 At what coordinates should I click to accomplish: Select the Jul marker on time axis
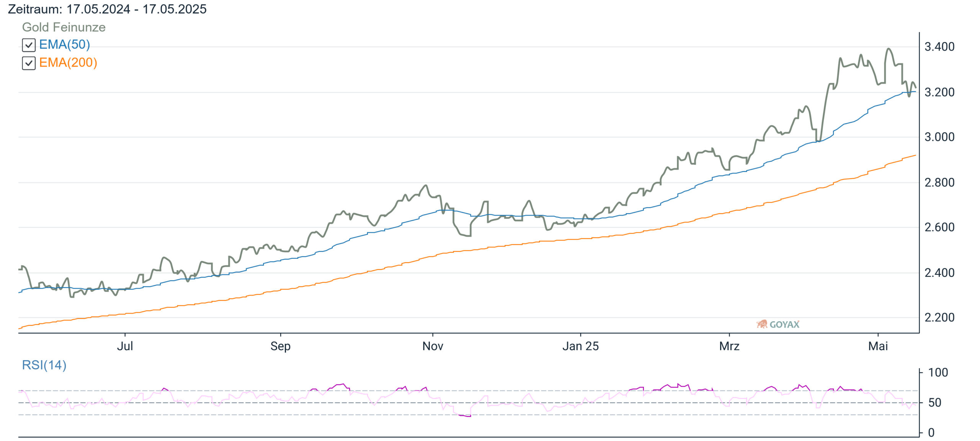125,346
